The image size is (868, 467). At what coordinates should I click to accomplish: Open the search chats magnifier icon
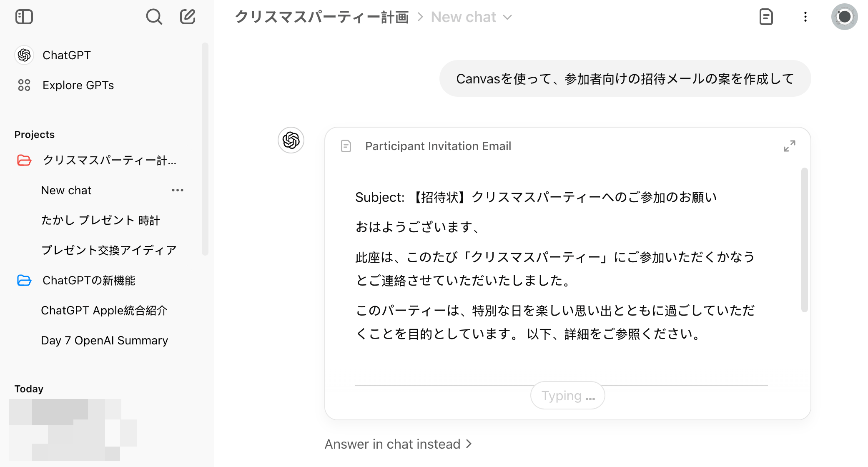pos(154,17)
